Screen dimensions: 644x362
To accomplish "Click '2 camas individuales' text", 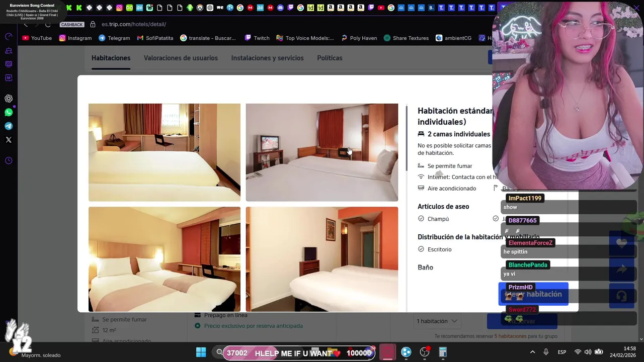I will (458, 134).
